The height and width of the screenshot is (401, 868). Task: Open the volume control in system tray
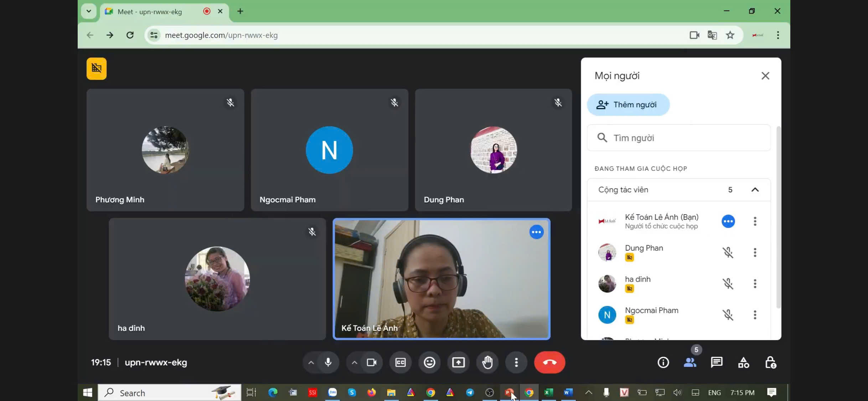[x=677, y=392]
